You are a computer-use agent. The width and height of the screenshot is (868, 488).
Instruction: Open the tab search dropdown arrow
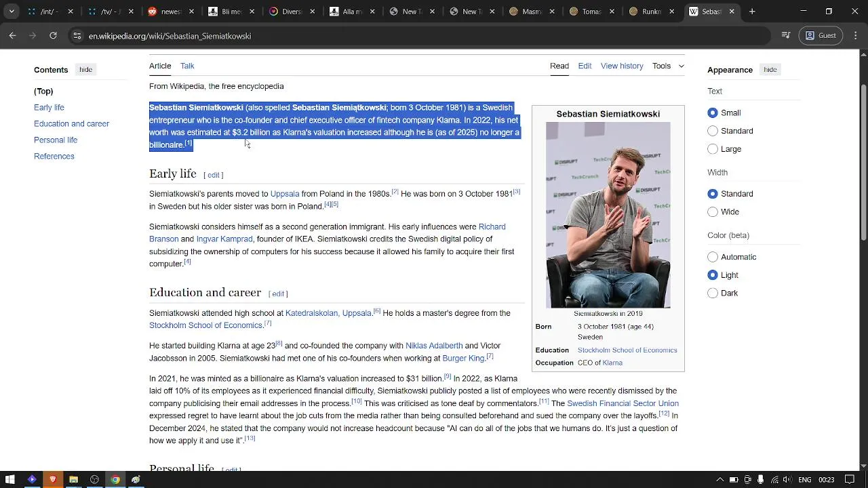pyautogui.click(x=12, y=12)
